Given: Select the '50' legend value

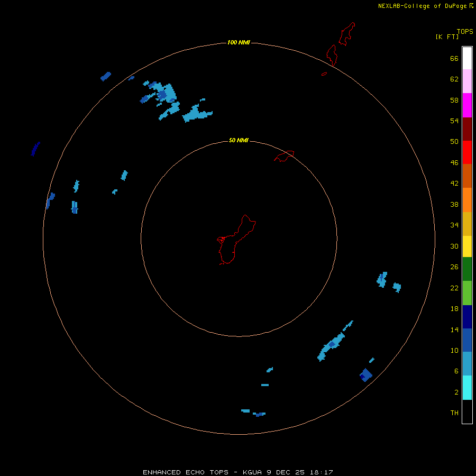Looking at the screenshot, I should coord(454,142).
